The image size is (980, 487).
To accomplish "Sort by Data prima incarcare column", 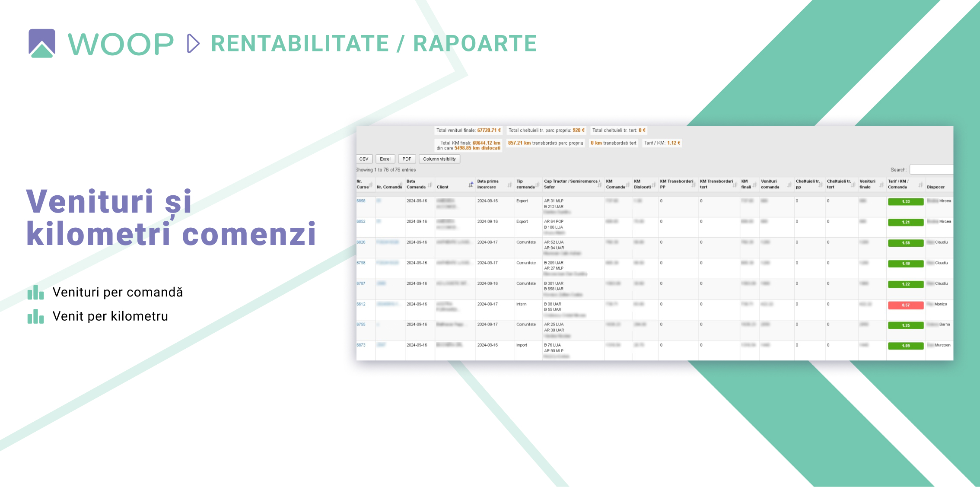I will [x=494, y=185].
